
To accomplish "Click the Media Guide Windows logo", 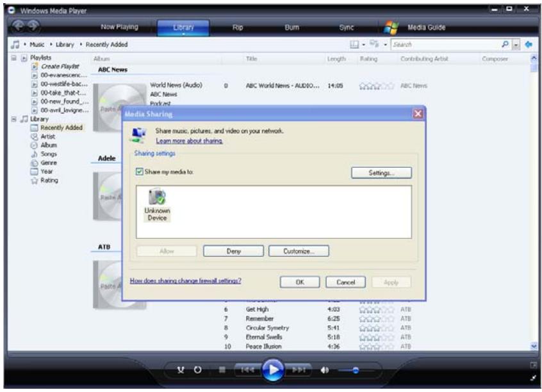I will pos(391,28).
